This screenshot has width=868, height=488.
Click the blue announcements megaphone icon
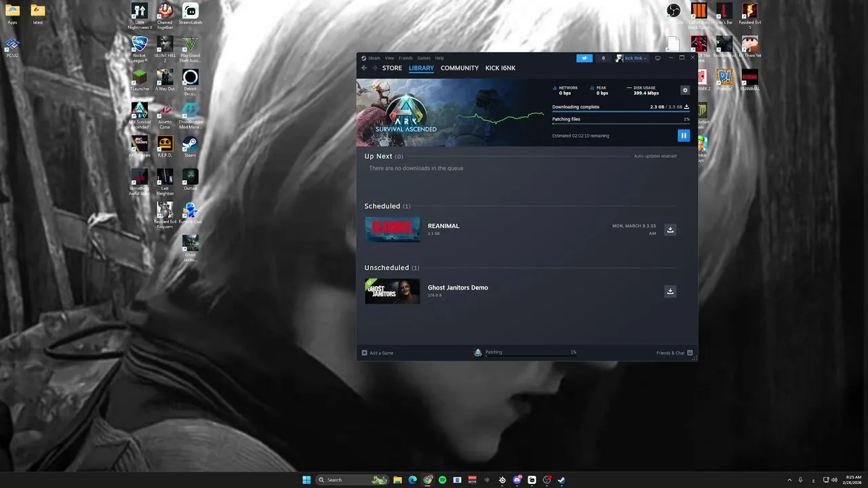click(x=585, y=58)
